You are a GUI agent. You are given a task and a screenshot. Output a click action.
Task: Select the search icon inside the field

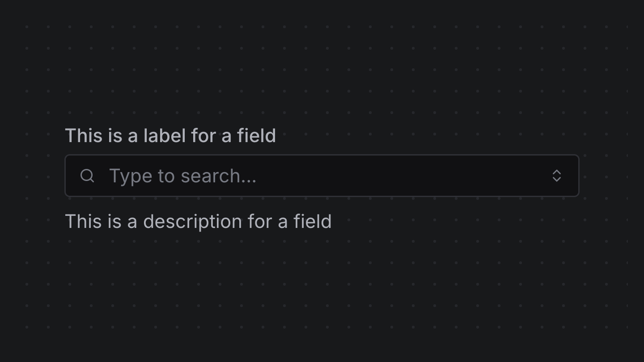(87, 176)
